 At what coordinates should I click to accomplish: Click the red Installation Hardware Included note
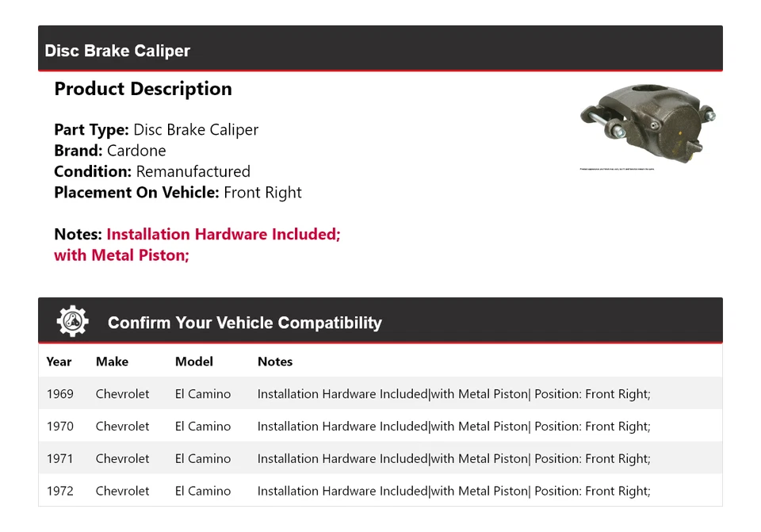point(224,235)
